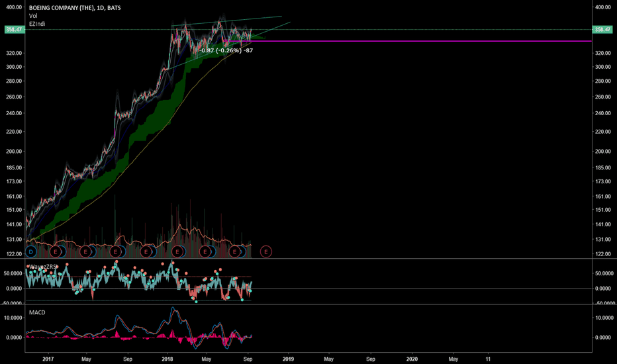This screenshot has height=364, width=617.
Task: Click the 0.0000 value on the MACD pane's left scale
Action: (14, 338)
